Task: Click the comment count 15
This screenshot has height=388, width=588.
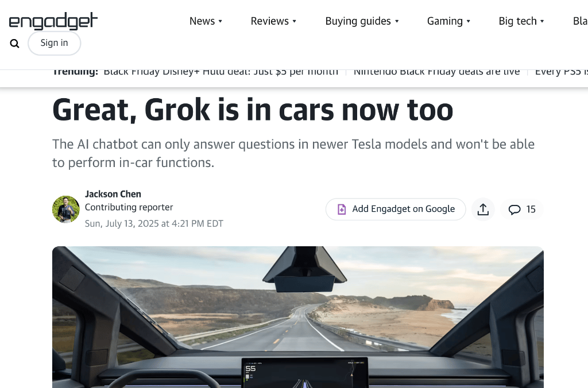Action: pyautogui.click(x=531, y=209)
